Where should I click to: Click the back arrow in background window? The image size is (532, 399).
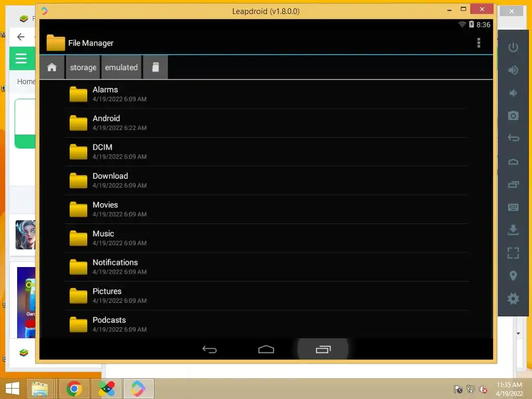click(x=21, y=37)
